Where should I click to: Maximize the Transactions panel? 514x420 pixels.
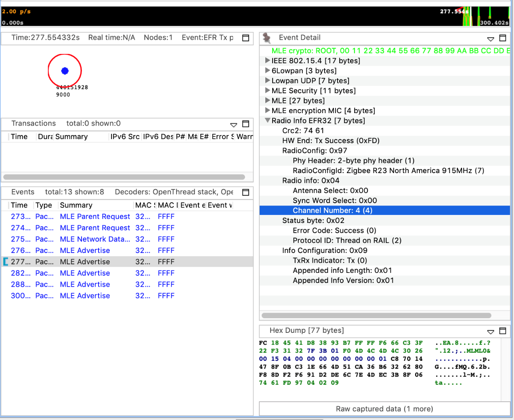(x=245, y=124)
